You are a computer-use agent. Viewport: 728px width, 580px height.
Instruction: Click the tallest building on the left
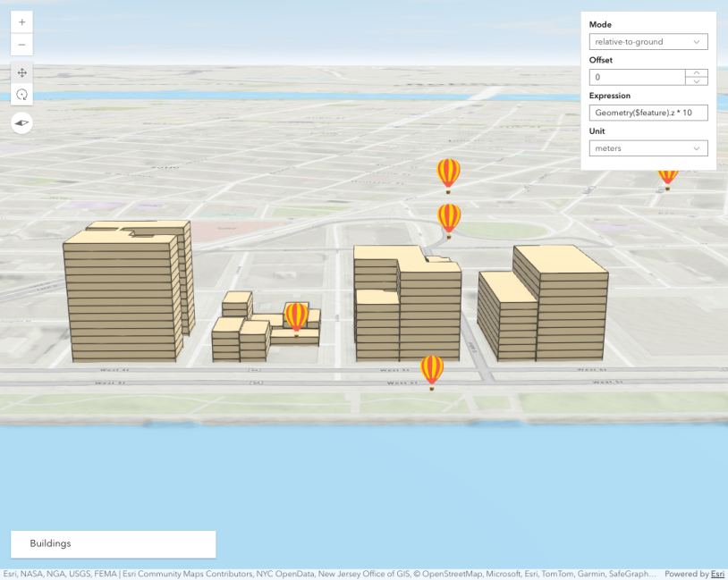click(x=121, y=295)
